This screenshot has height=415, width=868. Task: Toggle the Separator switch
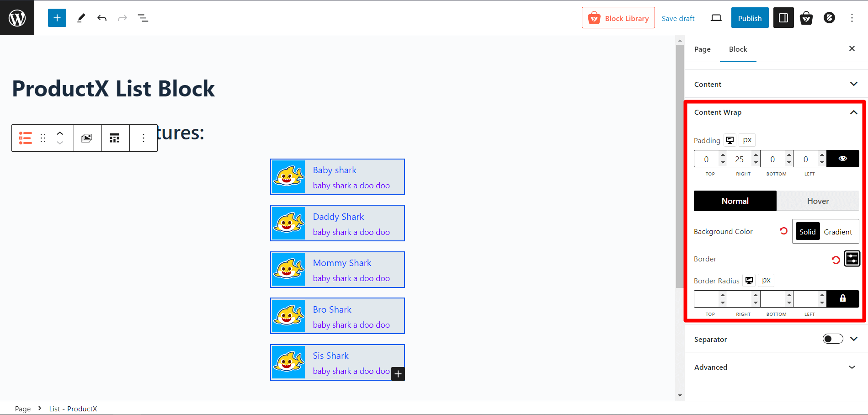tap(833, 339)
